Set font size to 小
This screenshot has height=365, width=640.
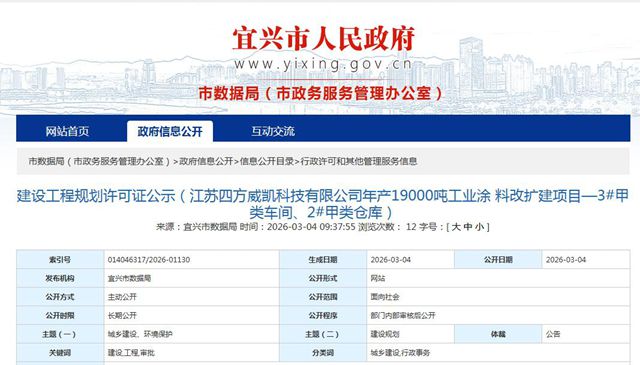pos(480,227)
